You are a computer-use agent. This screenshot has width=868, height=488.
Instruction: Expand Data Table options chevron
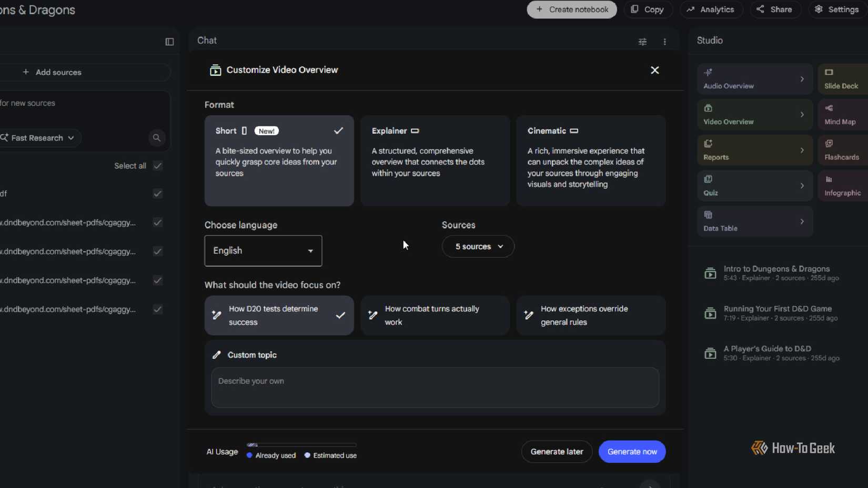802,221
